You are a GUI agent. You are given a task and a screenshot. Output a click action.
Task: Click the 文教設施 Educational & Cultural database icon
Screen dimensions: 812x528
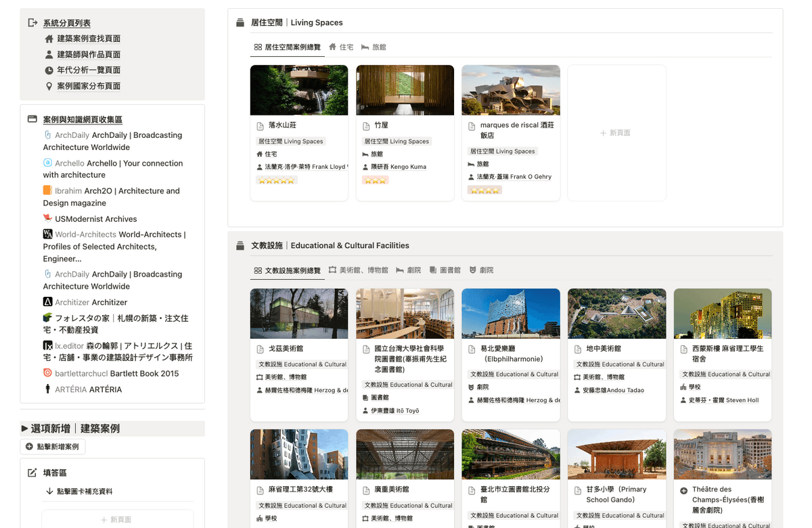coord(240,245)
